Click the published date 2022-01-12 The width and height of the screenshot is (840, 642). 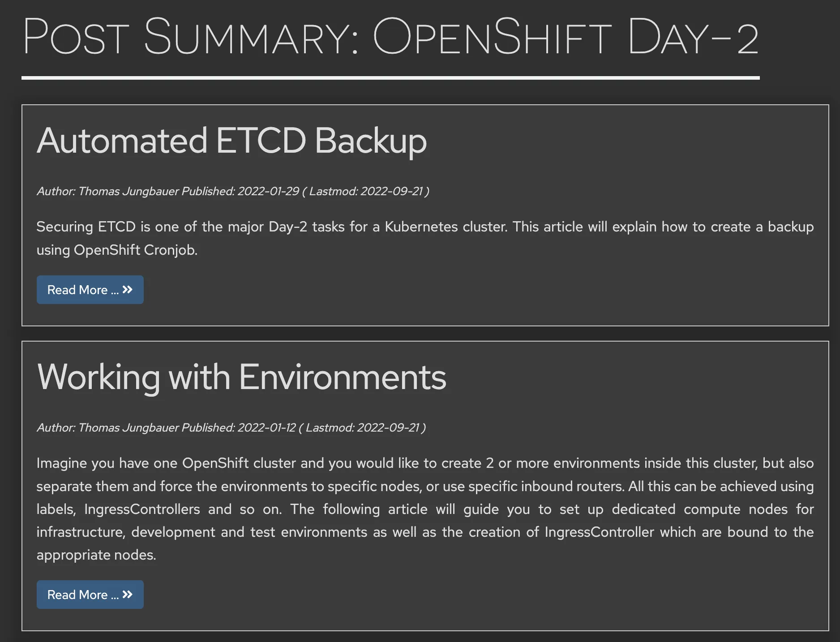click(266, 428)
